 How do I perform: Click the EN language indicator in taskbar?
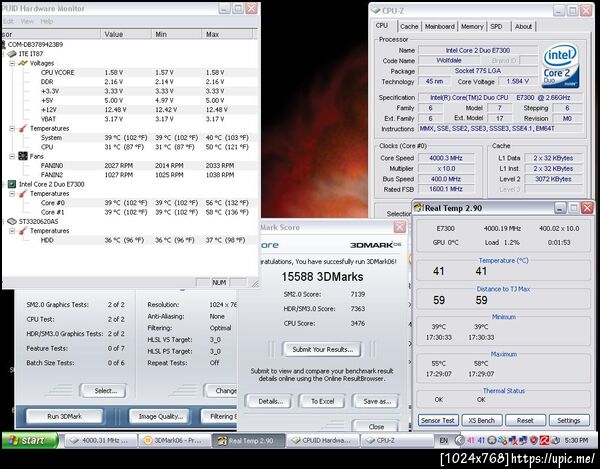click(x=443, y=441)
